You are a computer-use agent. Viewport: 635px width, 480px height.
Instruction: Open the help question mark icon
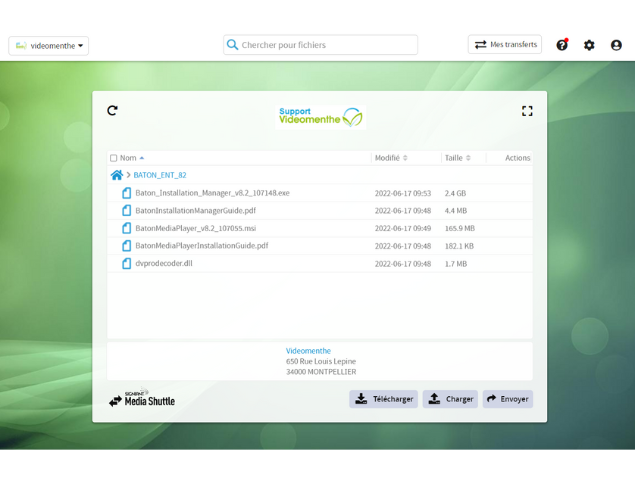(561, 45)
